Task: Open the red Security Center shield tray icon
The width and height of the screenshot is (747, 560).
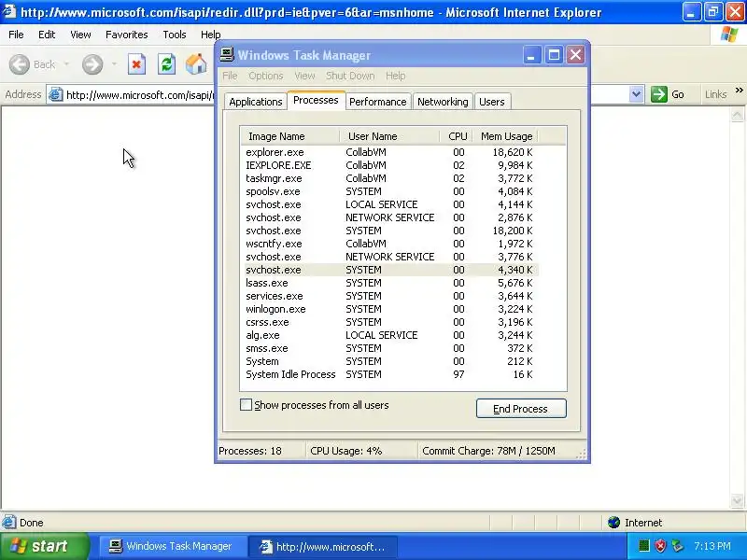Action: point(660,546)
